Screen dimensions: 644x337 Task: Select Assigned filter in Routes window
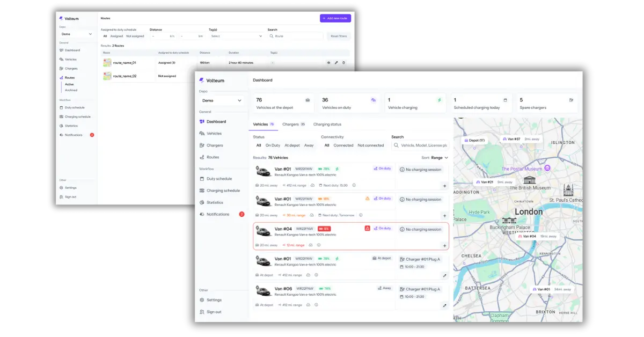(116, 36)
